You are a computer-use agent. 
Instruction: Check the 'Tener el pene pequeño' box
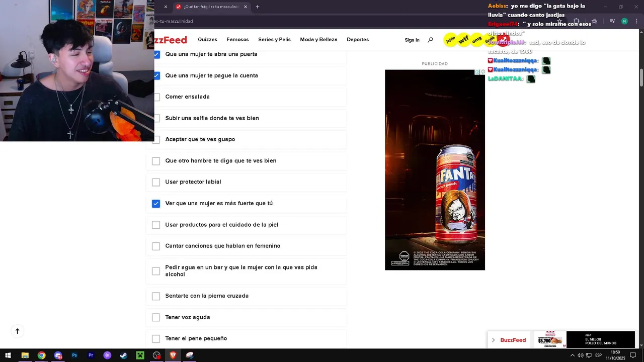(156, 339)
